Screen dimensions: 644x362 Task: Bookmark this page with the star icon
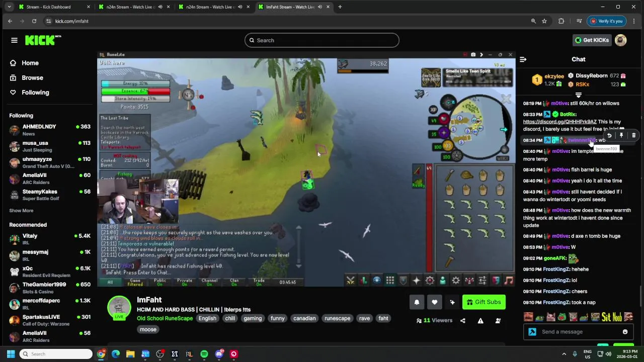(x=544, y=21)
